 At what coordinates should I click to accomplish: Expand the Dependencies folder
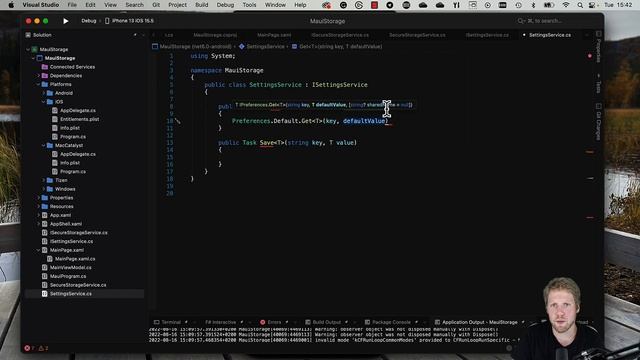[x=39, y=76]
